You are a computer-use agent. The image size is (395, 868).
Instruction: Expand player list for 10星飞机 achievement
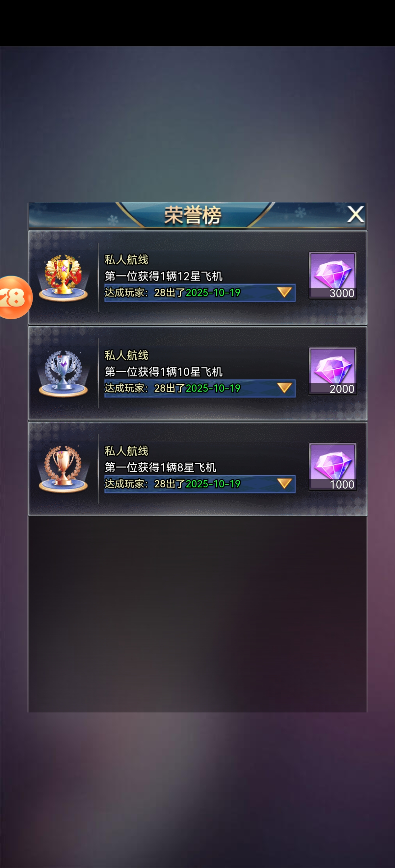coord(284,388)
